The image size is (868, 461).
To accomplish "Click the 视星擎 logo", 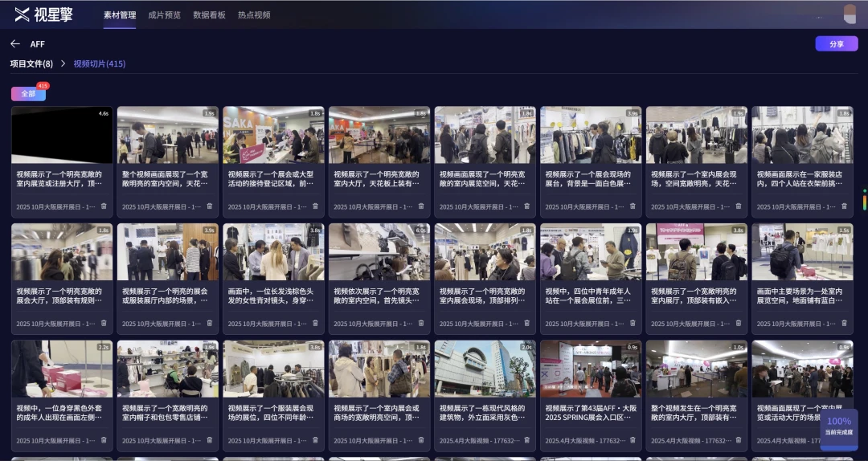I will pyautogui.click(x=43, y=14).
